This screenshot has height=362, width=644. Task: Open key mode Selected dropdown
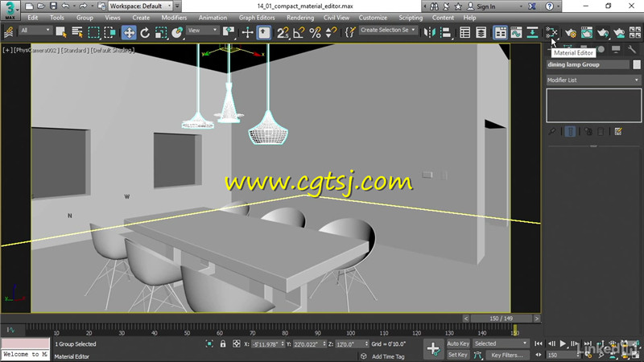(x=500, y=343)
